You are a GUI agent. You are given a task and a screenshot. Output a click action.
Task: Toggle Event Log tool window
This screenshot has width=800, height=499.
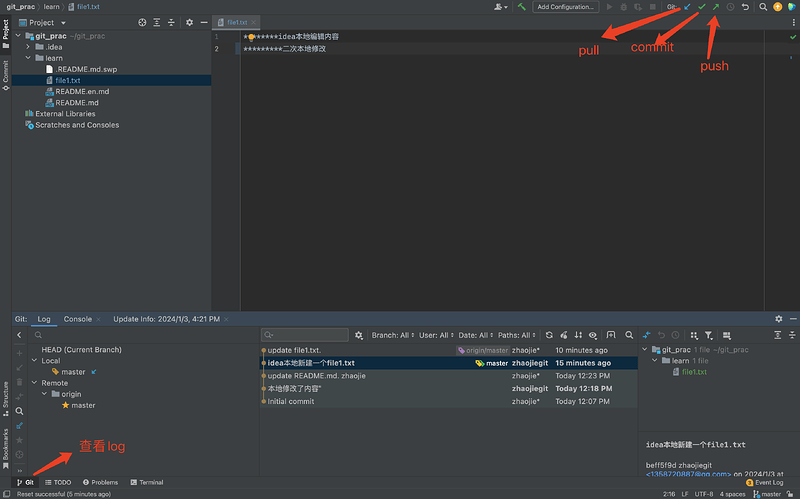[x=764, y=482]
